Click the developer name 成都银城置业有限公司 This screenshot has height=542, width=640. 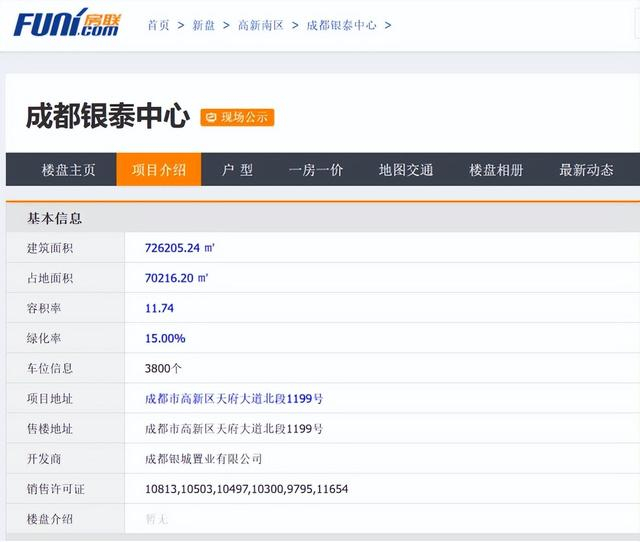pyautogui.click(x=203, y=459)
